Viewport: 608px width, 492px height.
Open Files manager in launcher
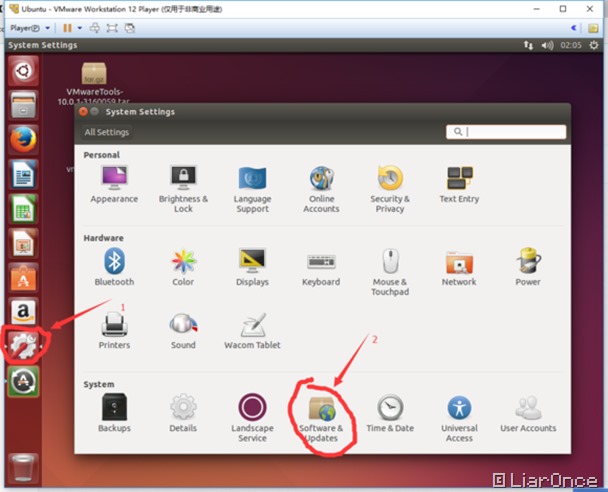pos(23,105)
